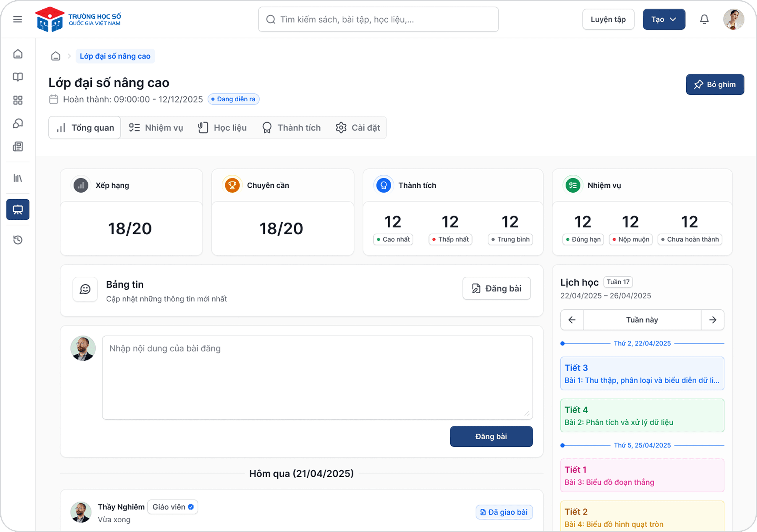
Task: Open the library shelves sidebar icon
Action: click(18, 178)
